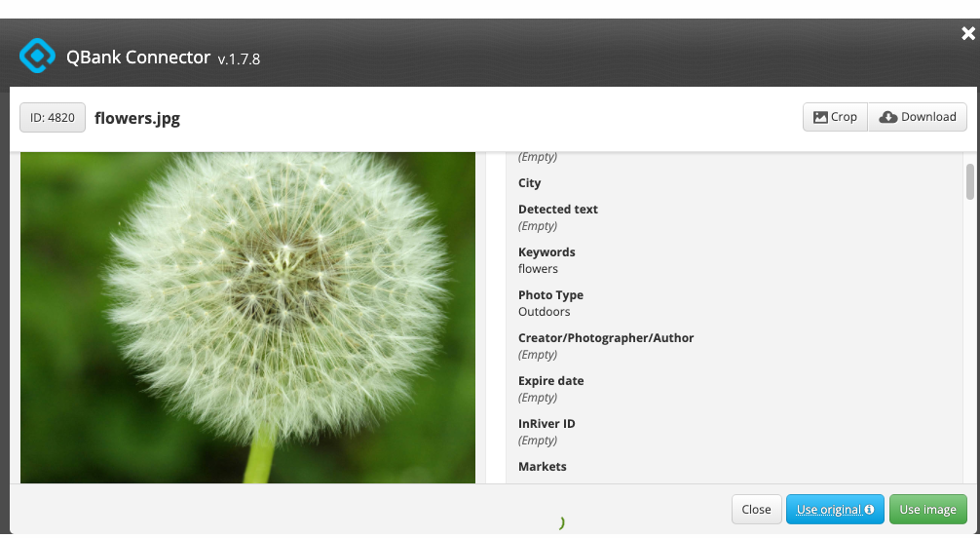Click the Markets label
This screenshot has width=980, height=538.
(x=542, y=466)
